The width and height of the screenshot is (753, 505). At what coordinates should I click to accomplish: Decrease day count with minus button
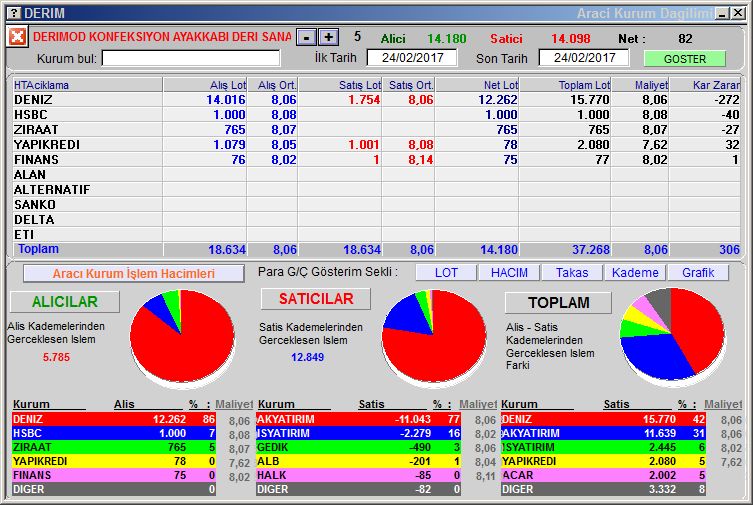306,37
